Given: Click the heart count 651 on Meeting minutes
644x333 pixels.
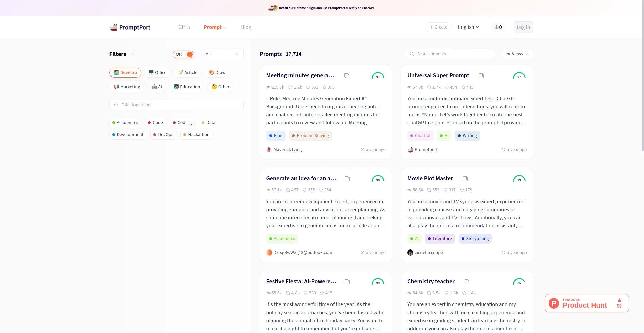Looking at the screenshot, I should [312, 87].
